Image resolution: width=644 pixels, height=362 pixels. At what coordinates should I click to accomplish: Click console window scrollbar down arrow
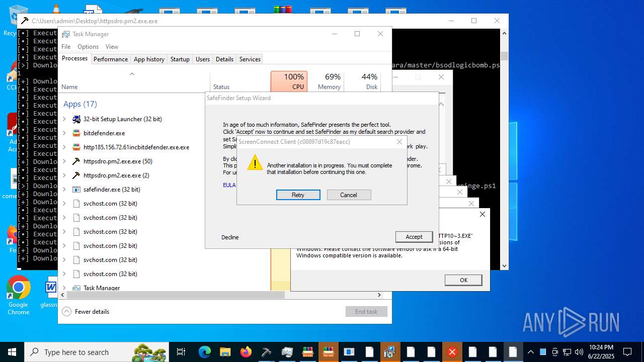click(x=504, y=265)
